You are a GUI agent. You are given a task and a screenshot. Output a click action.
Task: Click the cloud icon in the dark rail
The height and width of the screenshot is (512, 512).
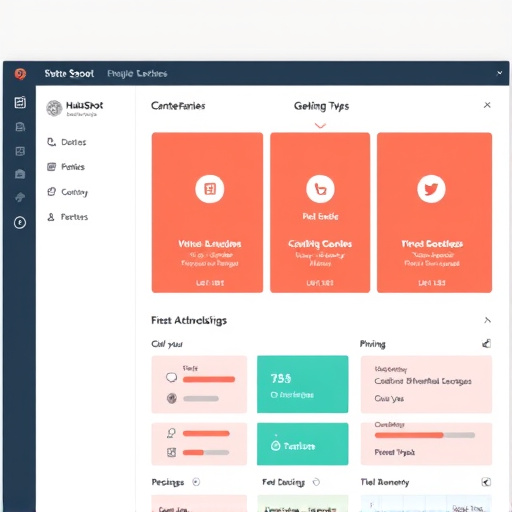(x=20, y=197)
